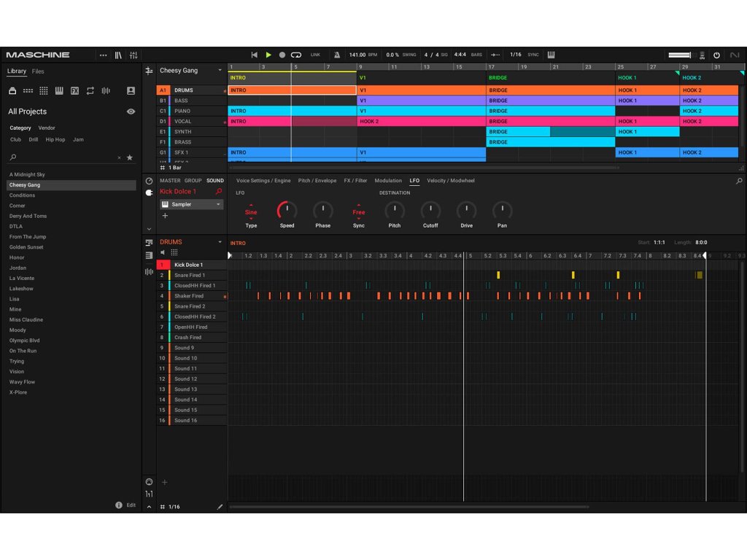Screen dimensions: 747x560
Task: Click the LFO Cutoff destination knob
Action: (430, 211)
